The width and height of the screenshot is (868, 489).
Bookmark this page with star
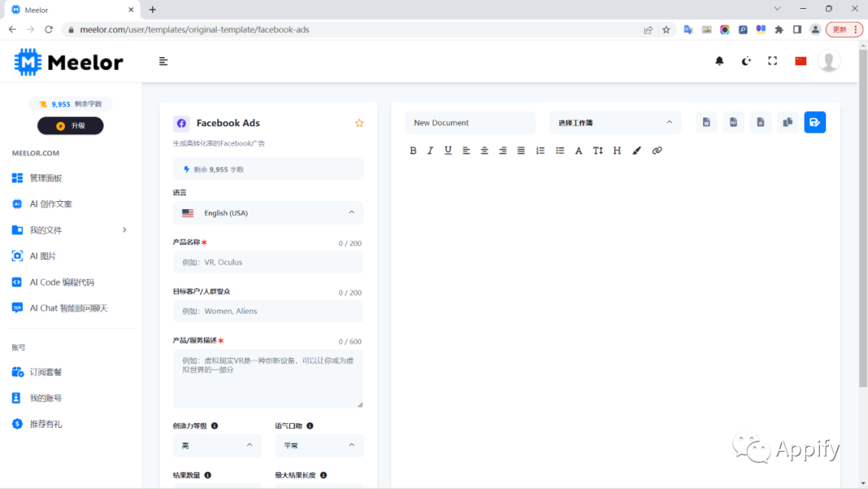click(x=666, y=30)
